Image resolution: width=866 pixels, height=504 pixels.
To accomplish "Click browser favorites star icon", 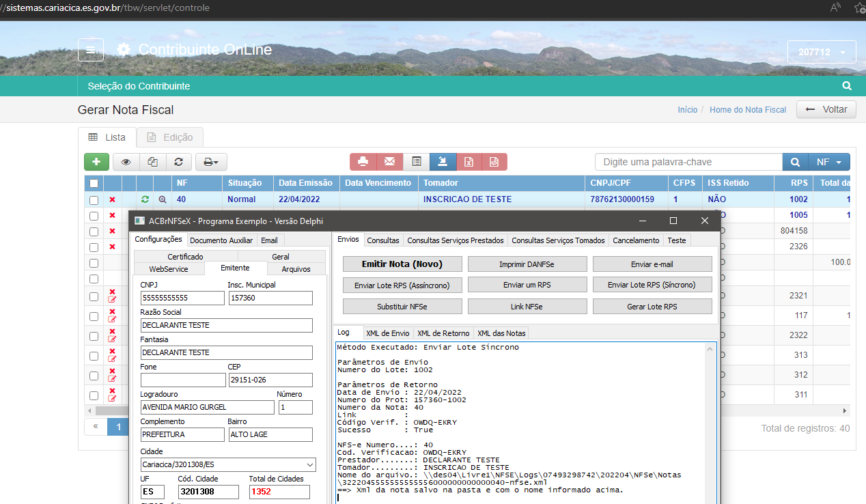I will tap(860, 8).
